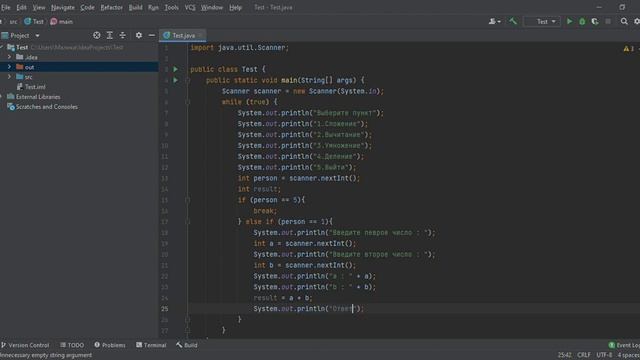Viewport: 640px width, 360px height.
Task: Place cursor on import java.util.Scanner line
Action: [240, 48]
